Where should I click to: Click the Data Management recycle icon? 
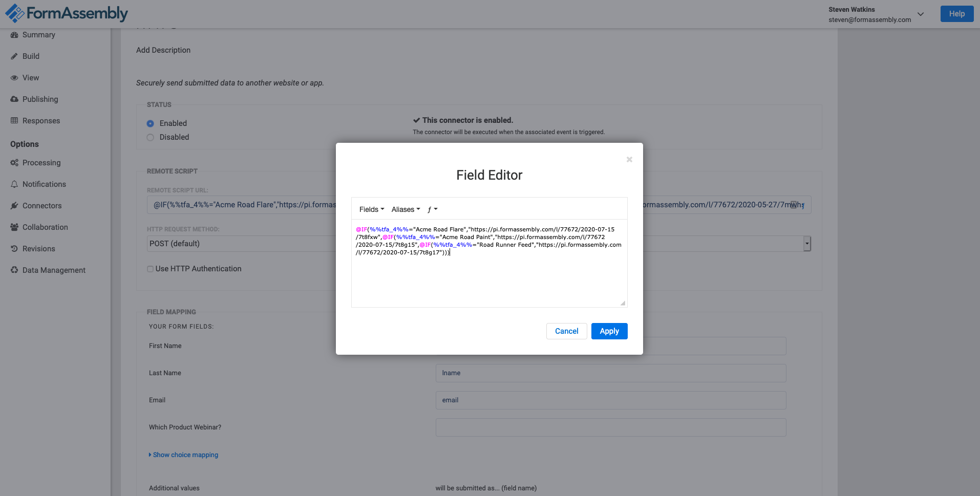pyautogui.click(x=14, y=270)
